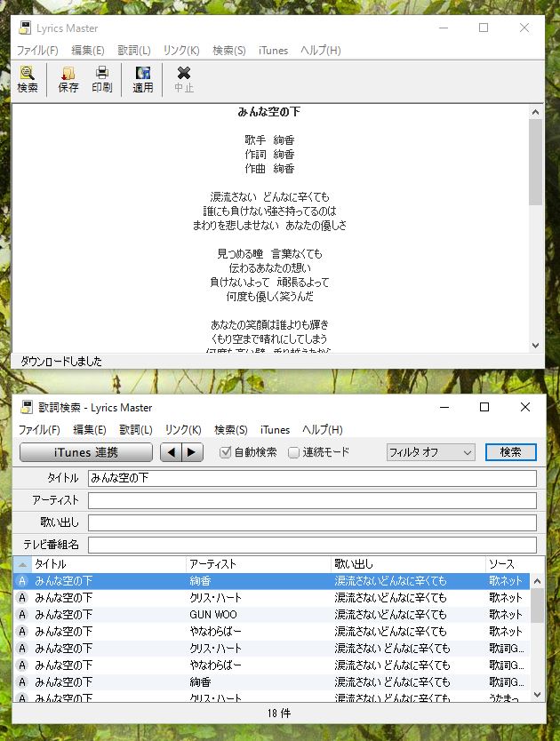
Task: Click the lyrics heading みんな空の下 in the viewer
Action: [269, 112]
